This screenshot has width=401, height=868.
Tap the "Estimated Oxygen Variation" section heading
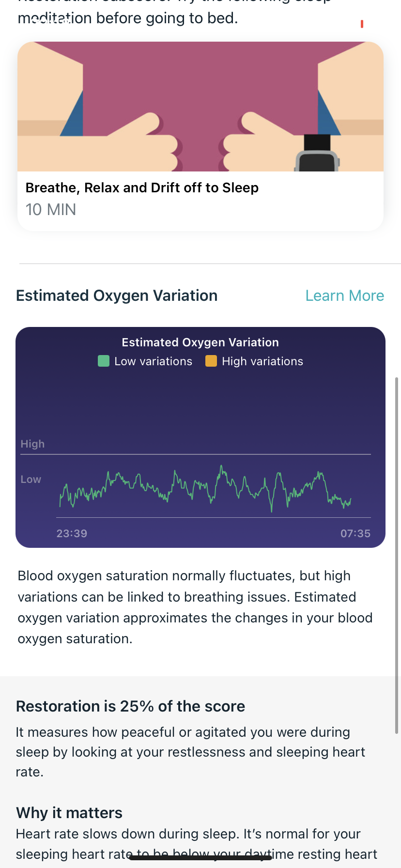click(x=117, y=296)
